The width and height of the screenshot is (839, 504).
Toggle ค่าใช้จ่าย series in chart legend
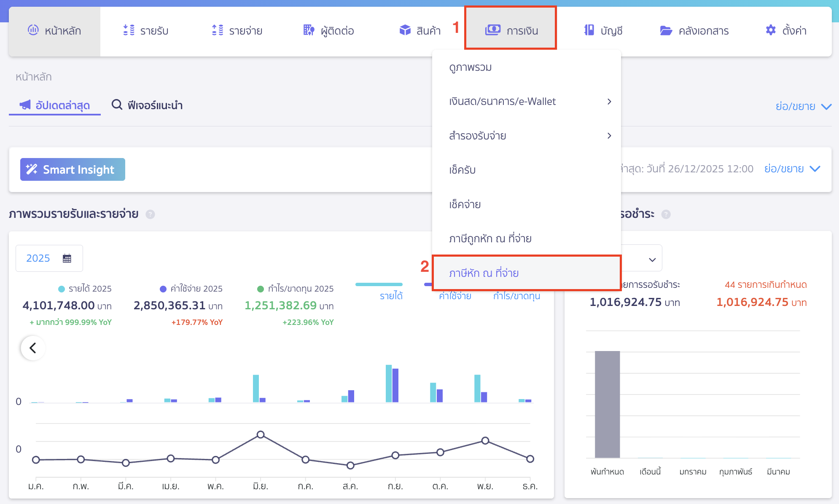[x=455, y=296]
